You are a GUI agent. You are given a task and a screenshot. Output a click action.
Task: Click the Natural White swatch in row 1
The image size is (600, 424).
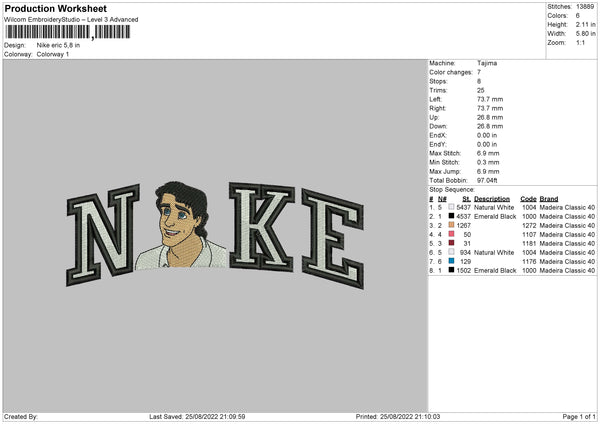(x=451, y=207)
